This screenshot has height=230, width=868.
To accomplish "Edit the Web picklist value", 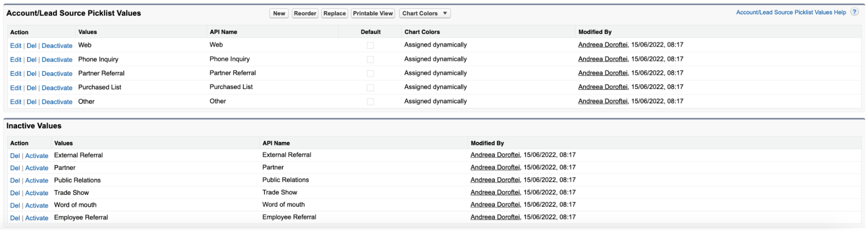I will [x=16, y=46].
